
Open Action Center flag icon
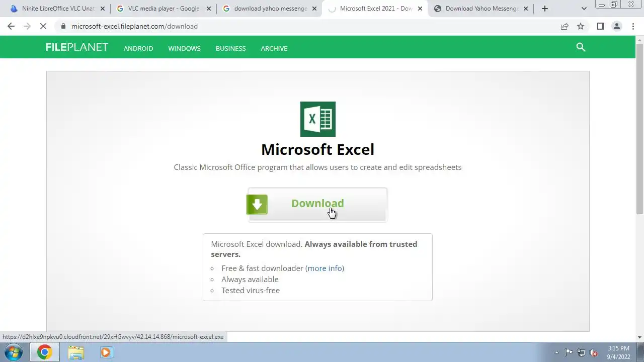point(569,352)
